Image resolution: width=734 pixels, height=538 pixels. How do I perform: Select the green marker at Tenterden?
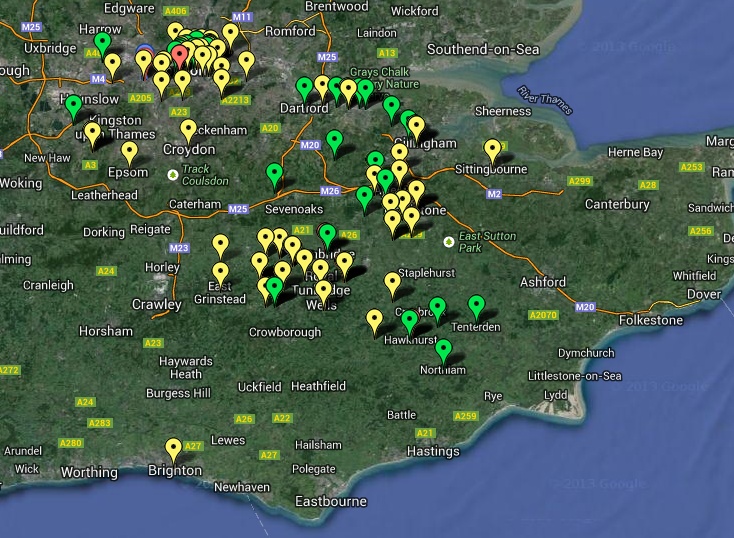coord(476,306)
